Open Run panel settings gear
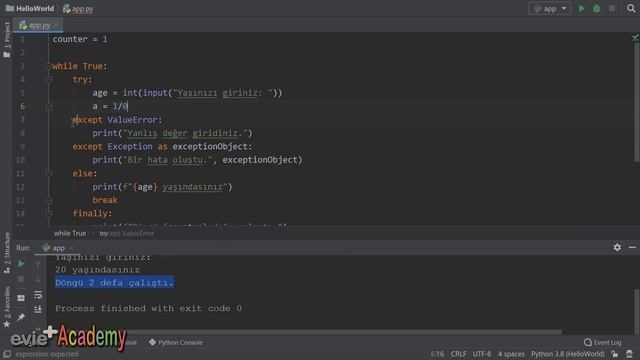Screen dimensions: 640x360 (617, 247)
